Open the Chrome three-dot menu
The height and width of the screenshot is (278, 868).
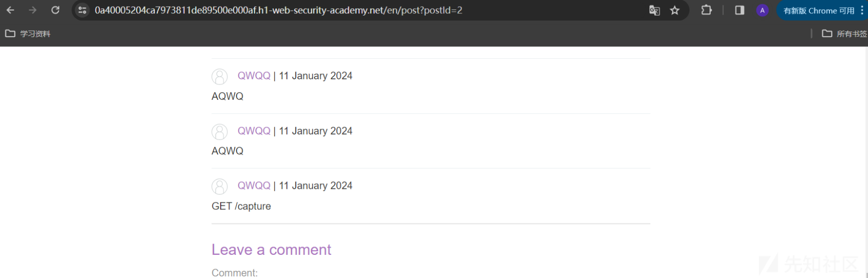coord(862,10)
